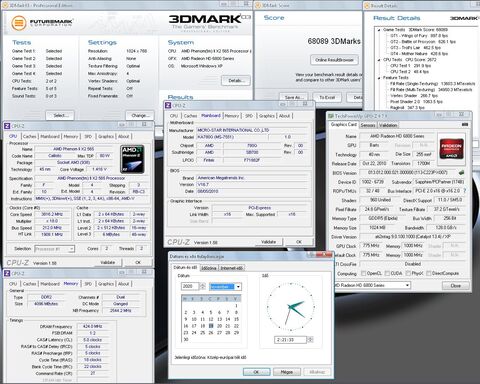The height and width of the screenshot is (384, 480).
Task: Click the CPU-Z icon in the CPU tab window title bar
Action: (7, 126)
